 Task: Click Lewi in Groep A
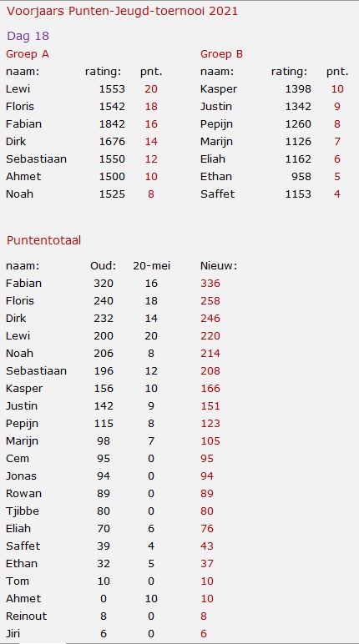[x=18, y=88]
